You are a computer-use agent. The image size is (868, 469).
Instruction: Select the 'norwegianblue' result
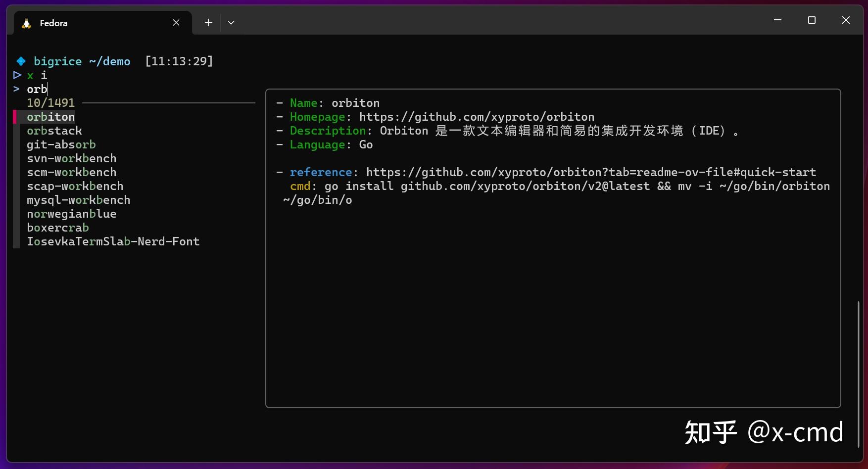[71, 214]
